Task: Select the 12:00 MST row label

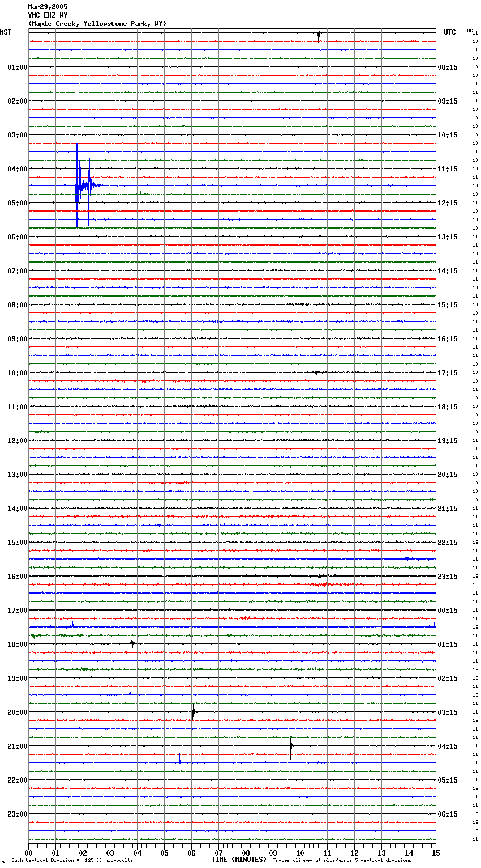Action: click(x=18, y=441)
